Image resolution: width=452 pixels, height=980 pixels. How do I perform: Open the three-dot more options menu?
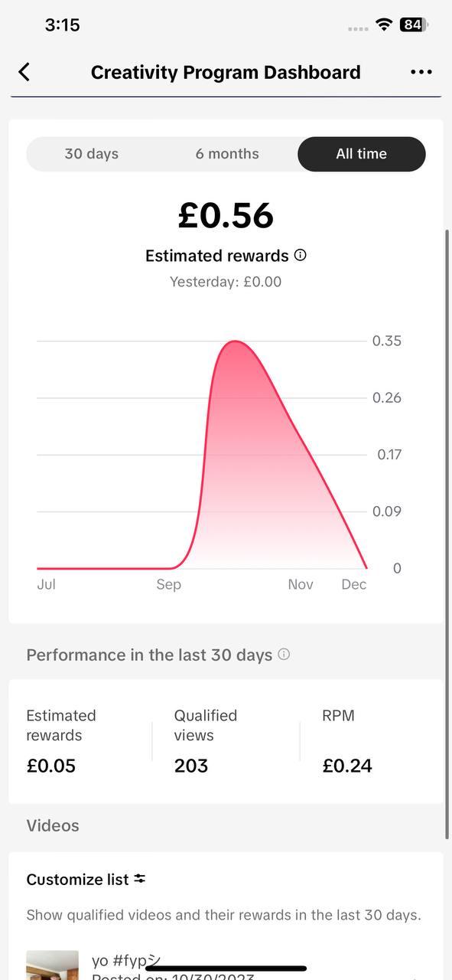point(421,72)
